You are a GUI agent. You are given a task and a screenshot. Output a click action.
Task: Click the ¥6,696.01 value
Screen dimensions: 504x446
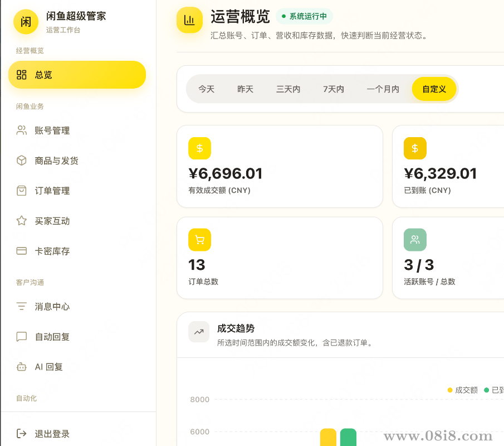(x=226, y=174)
